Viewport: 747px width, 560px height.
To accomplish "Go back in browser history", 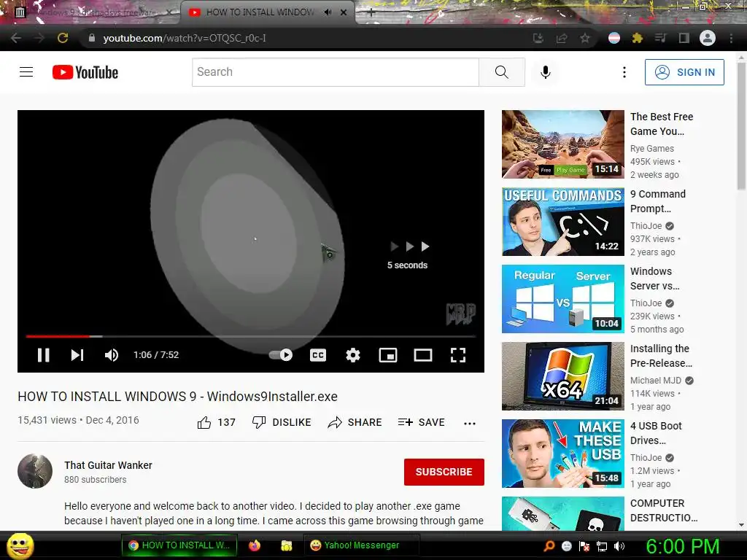I will coord(16,38).
